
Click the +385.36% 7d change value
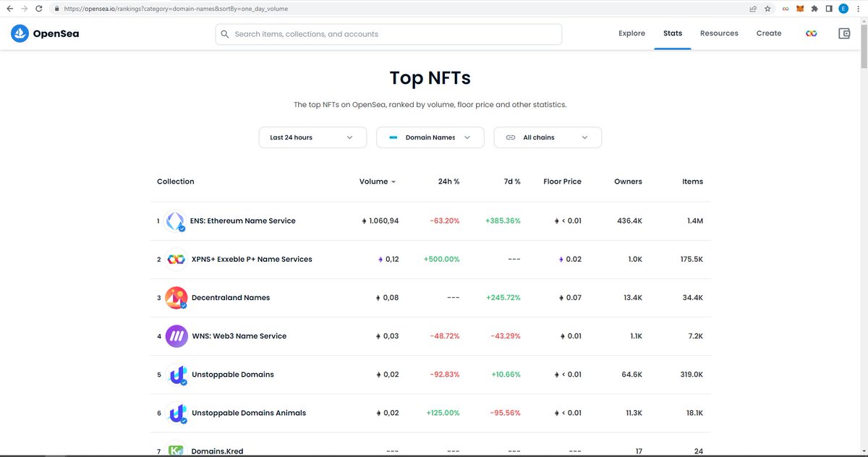pos(503,221)
